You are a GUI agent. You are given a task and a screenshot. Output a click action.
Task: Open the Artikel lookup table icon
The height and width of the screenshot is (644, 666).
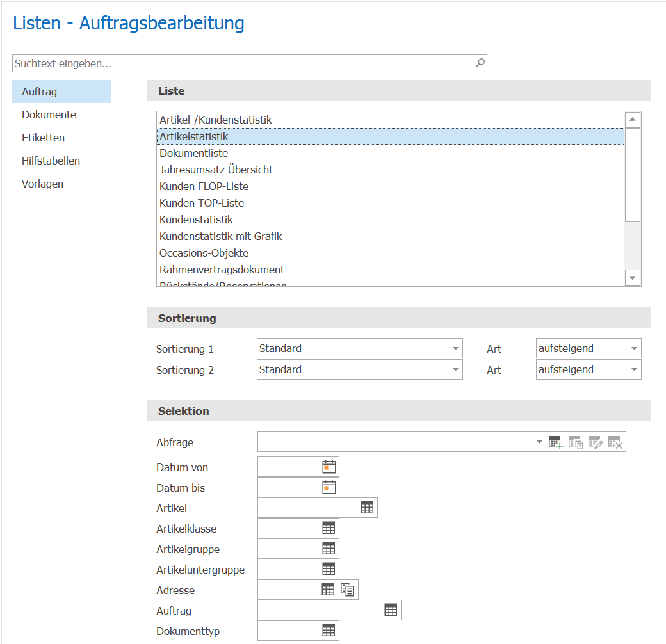pos(367,508)
